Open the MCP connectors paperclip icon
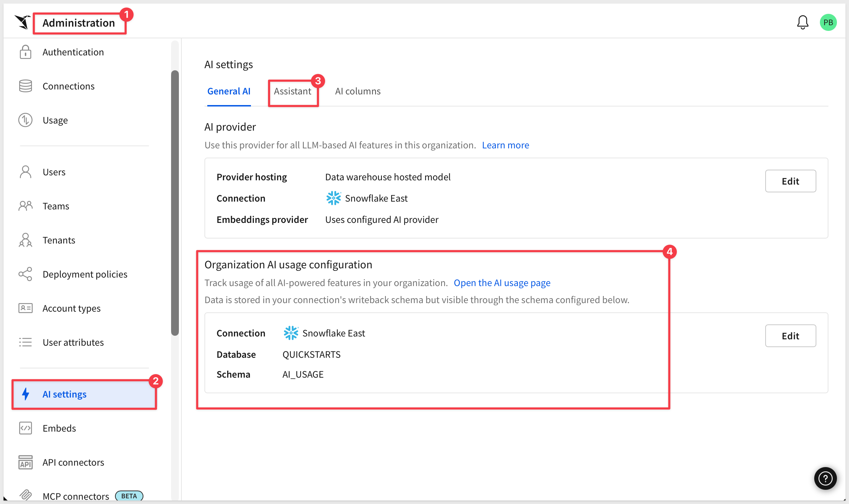Image resolution: width=849 pixels, height=504 pixels. [x=26, y=495]
